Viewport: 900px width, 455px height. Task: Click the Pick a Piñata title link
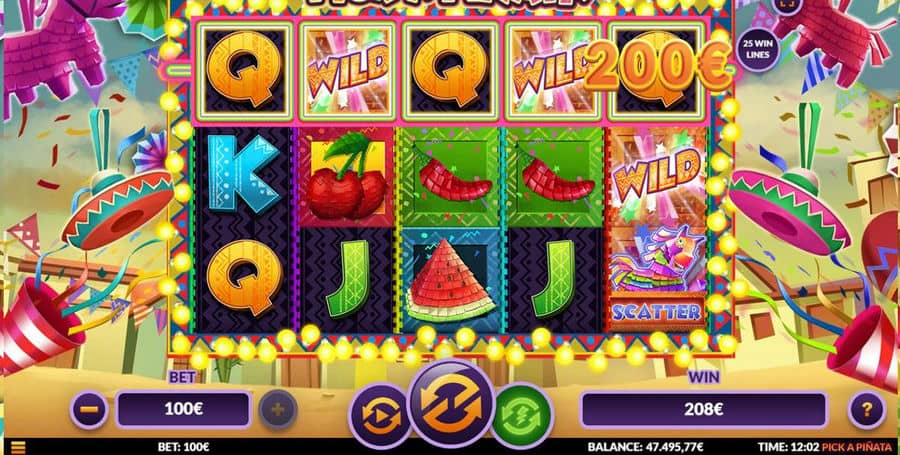[859, 447]
